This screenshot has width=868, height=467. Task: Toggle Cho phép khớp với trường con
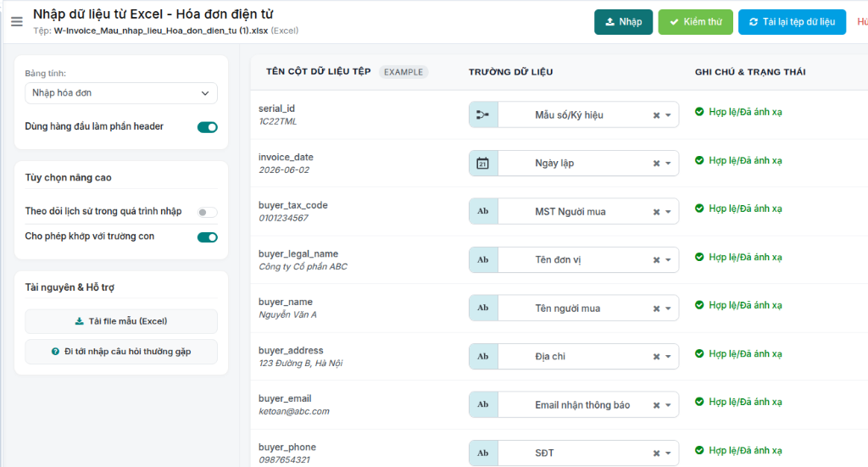208,237
